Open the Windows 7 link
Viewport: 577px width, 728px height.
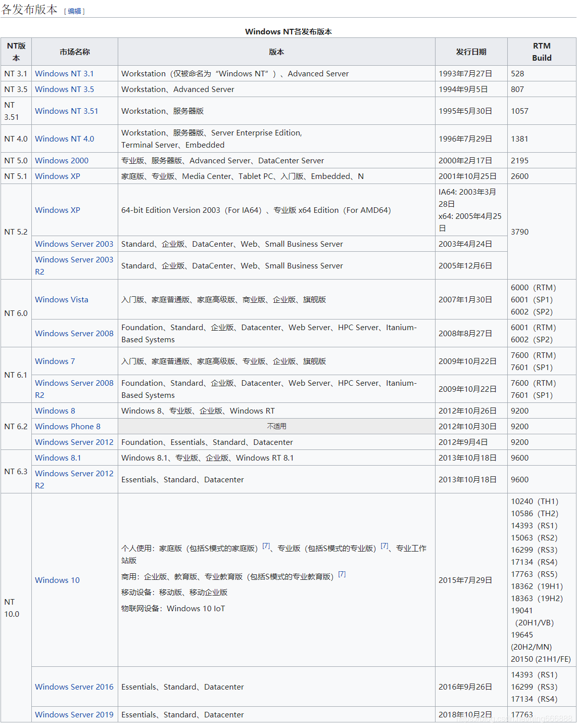click(x=55, y=361)
